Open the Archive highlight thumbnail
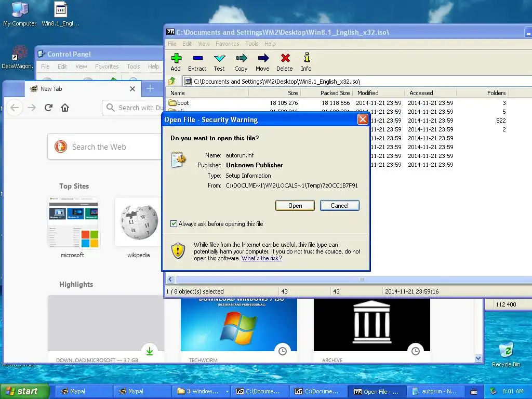This screenshot has width=532, height=399. 372,325
